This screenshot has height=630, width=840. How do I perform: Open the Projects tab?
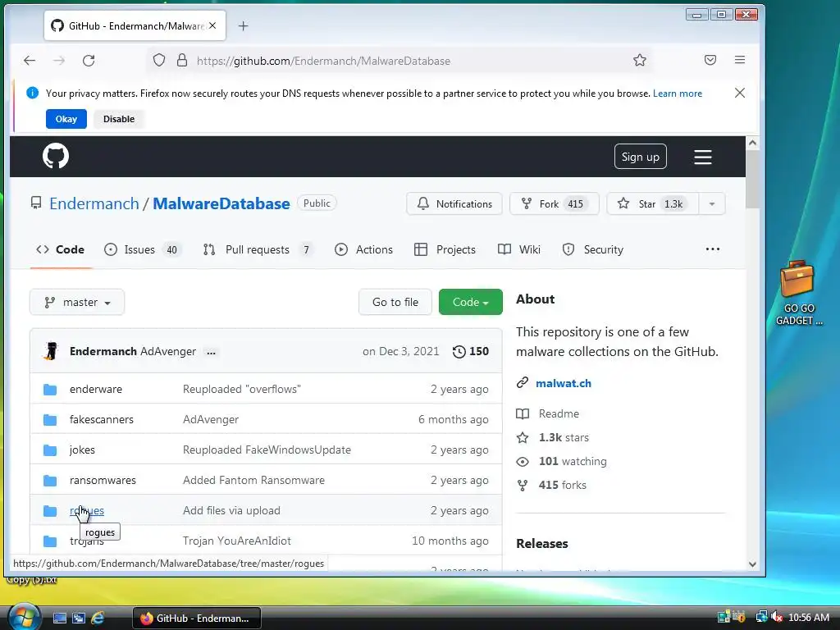(445, 249)
